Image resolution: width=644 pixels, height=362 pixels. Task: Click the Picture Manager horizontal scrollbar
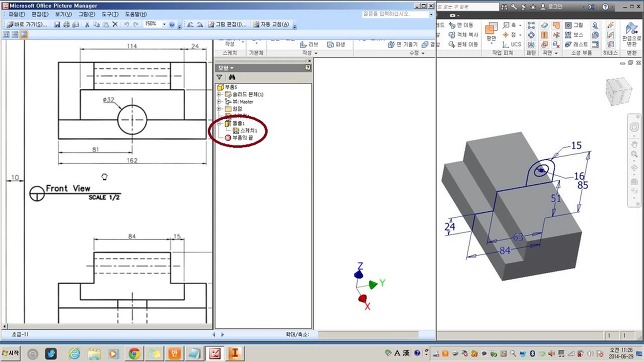(x=109, y=326)
